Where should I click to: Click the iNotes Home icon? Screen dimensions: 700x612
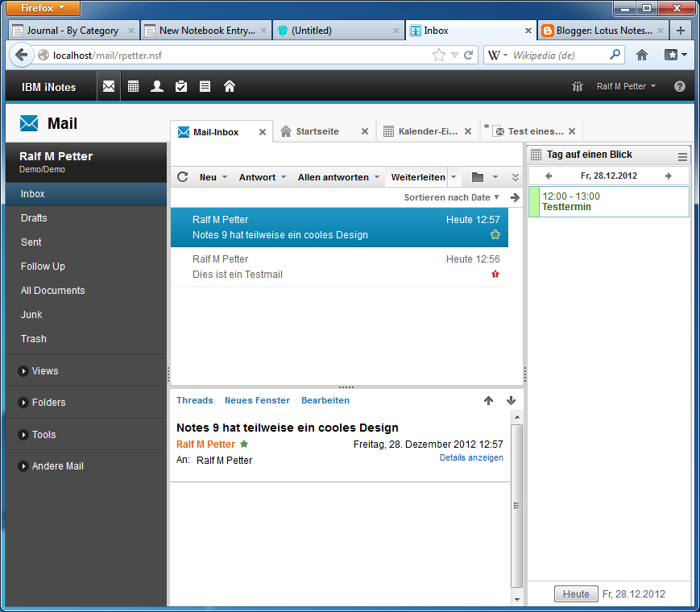[x=230, y=86]
